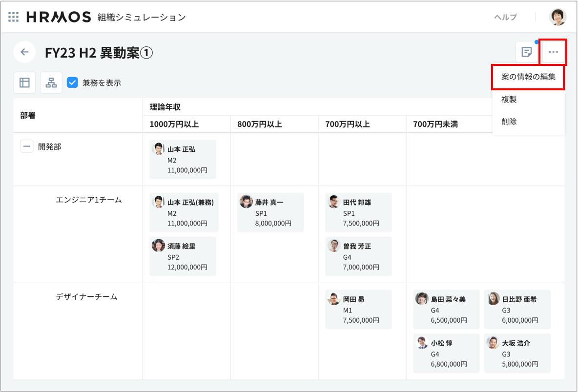
Task: Select 日比野 亜希 employee card
Action: point(517,309)
